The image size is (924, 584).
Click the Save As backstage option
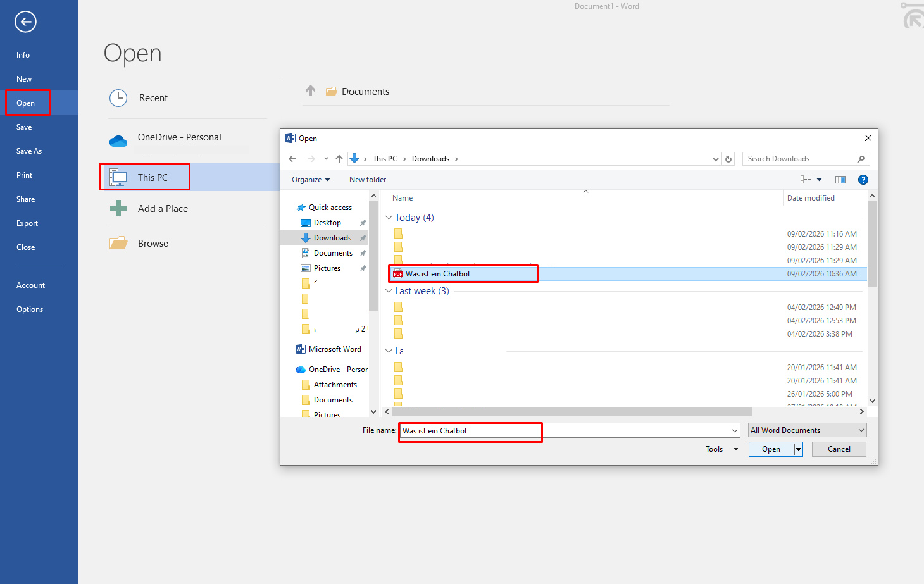[x=28, y=151]
